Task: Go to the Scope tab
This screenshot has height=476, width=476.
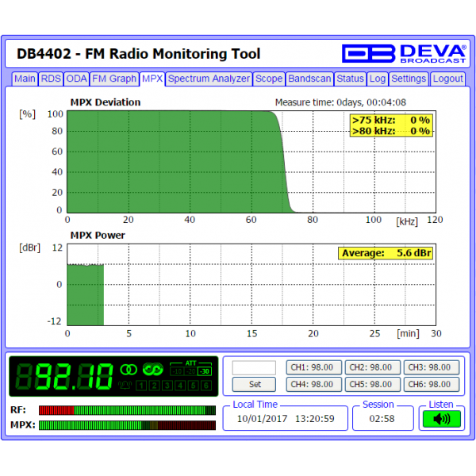Action: [269, 79]
